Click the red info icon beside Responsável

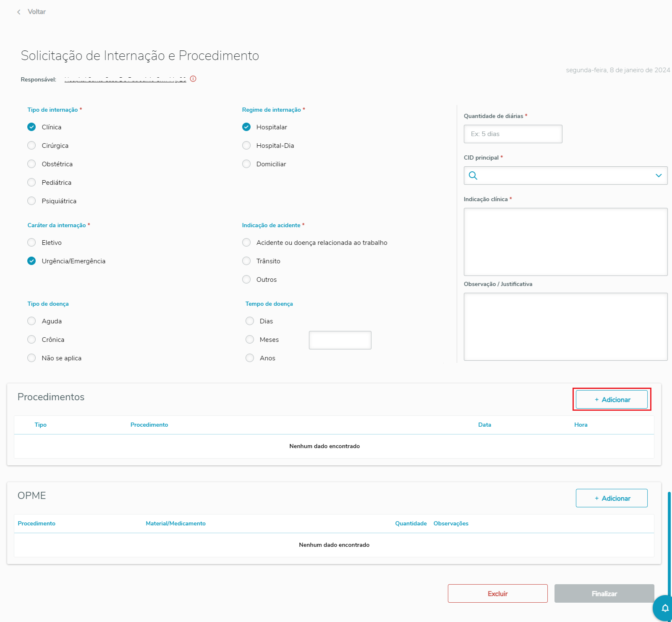point(193,79)
